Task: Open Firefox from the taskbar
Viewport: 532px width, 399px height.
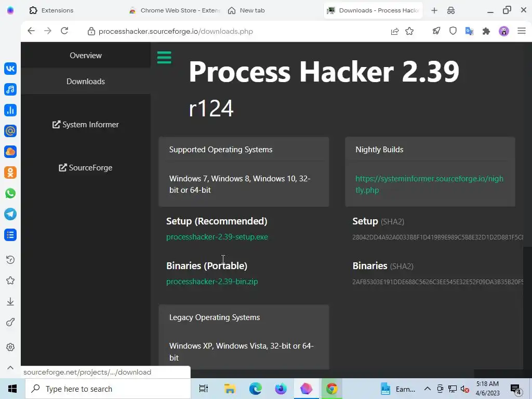Action: coord(281,389)
